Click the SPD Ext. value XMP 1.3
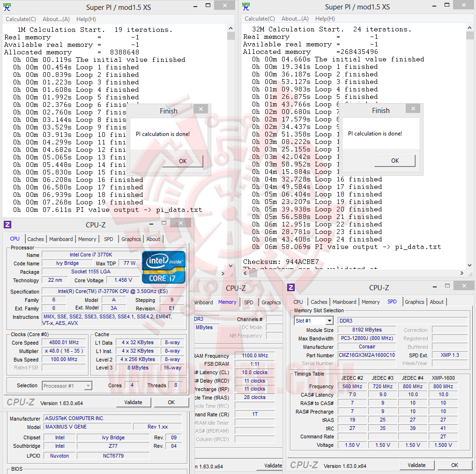Viewport: 476px width, 474px height. 450,355
